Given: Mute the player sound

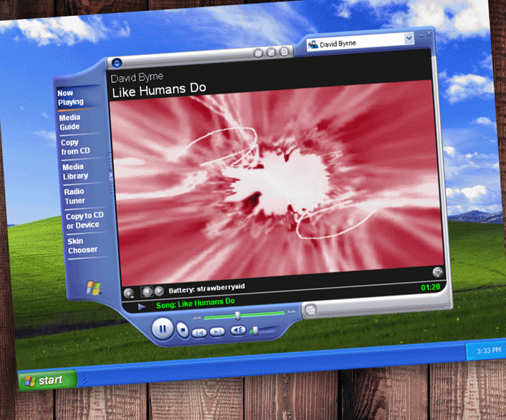Looking at the screenshot, I should coord(239,330).
